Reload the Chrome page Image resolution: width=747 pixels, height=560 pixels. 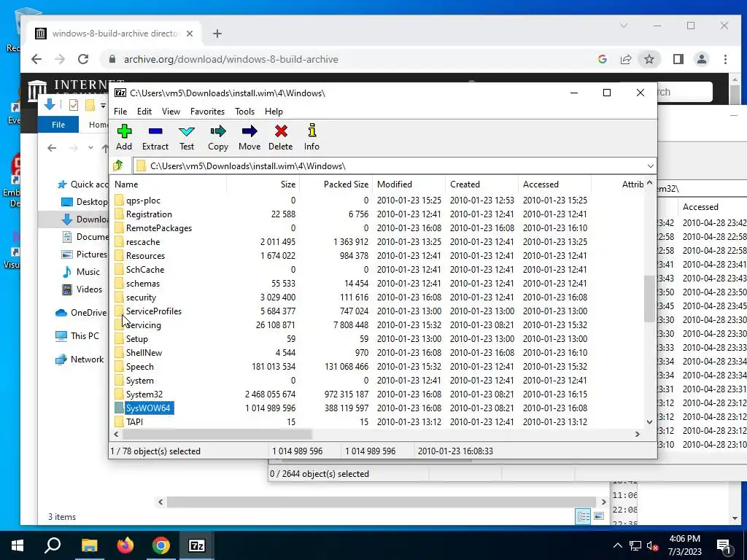coord(83,59)
